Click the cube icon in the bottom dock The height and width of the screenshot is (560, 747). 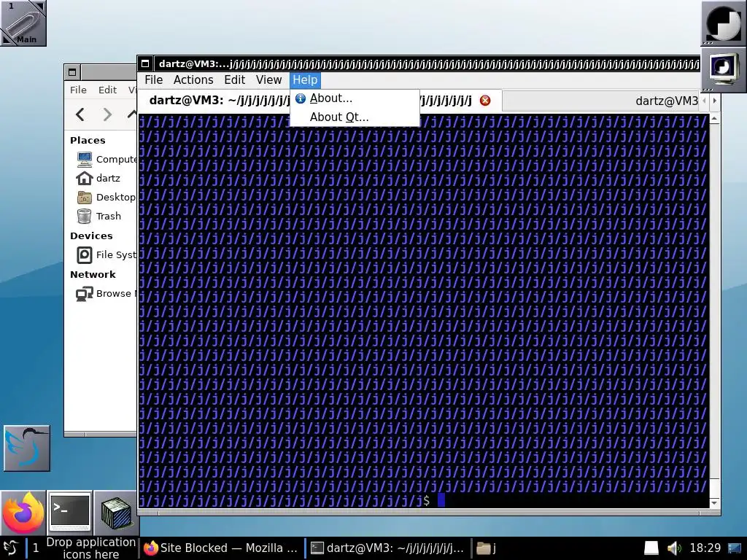(x=116, y=513)
